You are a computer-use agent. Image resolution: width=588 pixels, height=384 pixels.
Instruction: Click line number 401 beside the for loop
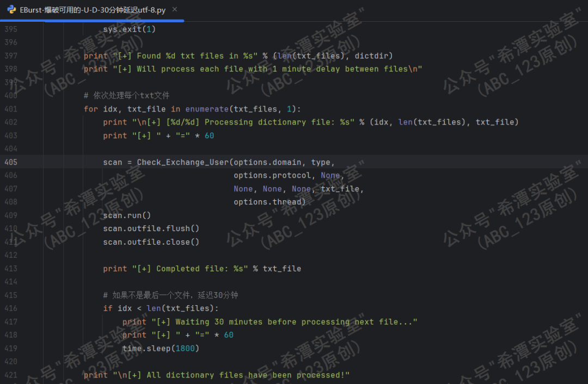[x=11, y=109]
